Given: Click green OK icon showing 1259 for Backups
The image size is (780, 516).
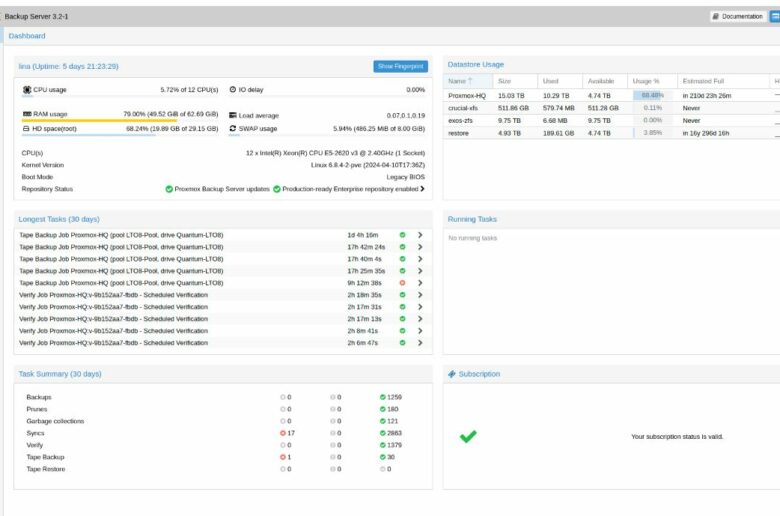Looking at the screenshot, I should tap(383, 397).
